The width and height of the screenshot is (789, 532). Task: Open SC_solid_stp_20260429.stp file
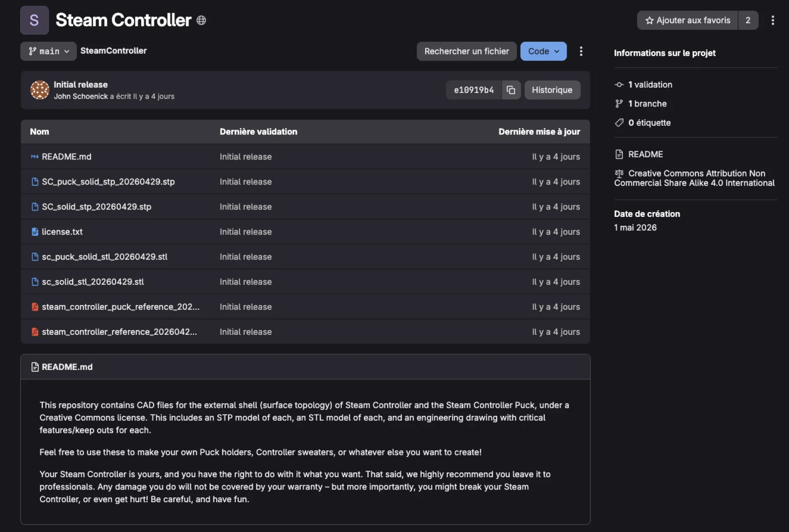point(96,206)
